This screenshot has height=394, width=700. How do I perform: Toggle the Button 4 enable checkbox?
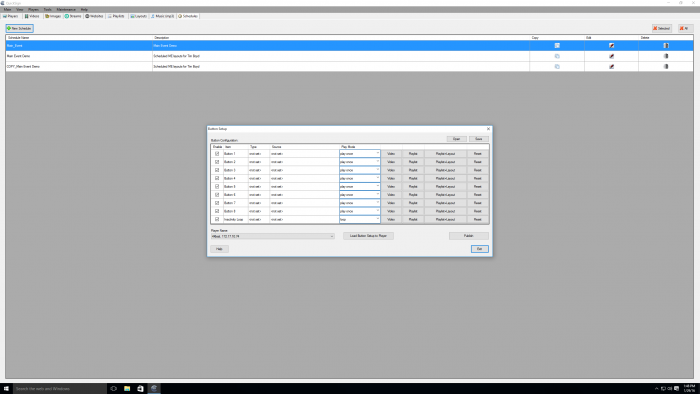tap(217, 178)
